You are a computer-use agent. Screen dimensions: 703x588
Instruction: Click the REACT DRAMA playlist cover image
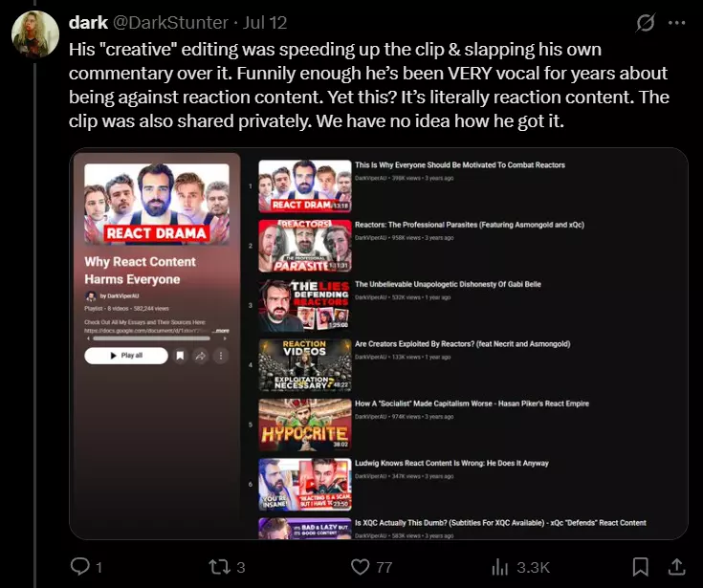pyautogui.click(x=157, y=204)
